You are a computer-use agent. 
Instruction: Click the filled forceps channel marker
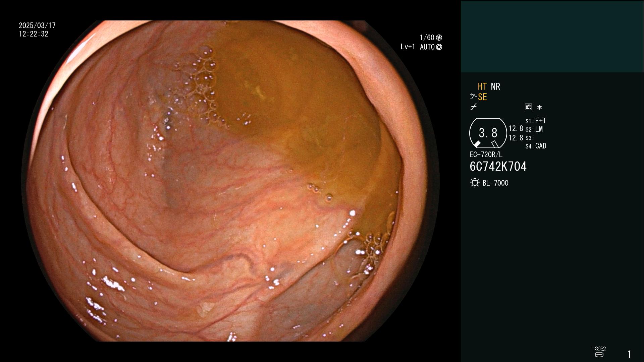click(x=477, y=144)
